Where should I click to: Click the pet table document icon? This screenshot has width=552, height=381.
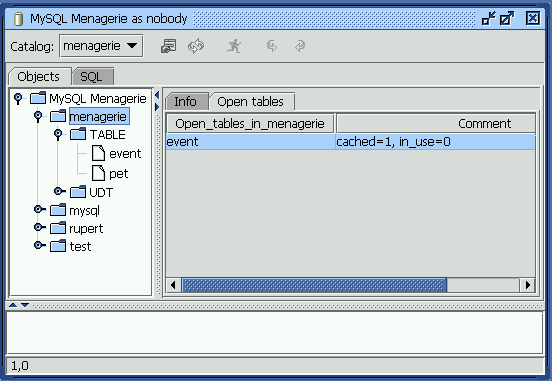pos(98,173)
